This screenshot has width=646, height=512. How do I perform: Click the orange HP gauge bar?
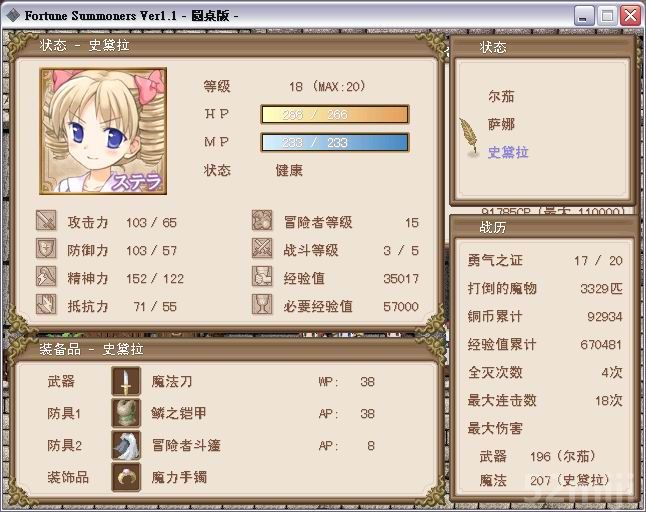335,115
